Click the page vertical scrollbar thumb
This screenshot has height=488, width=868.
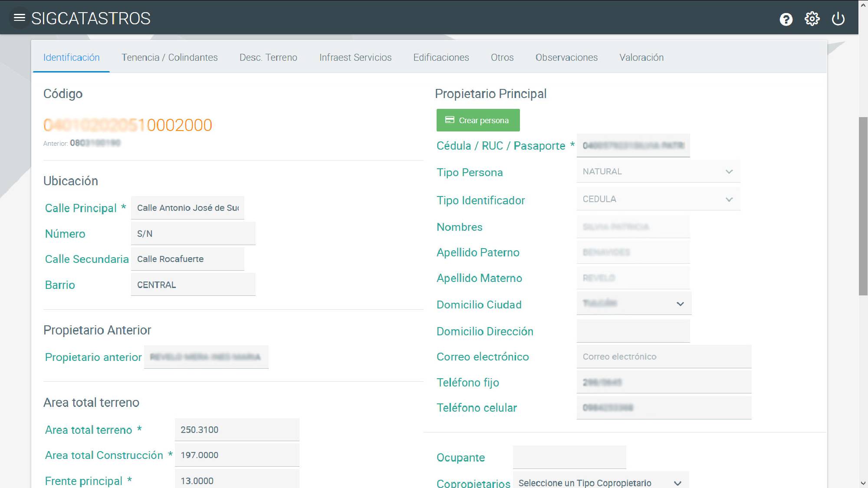point(863,206)
